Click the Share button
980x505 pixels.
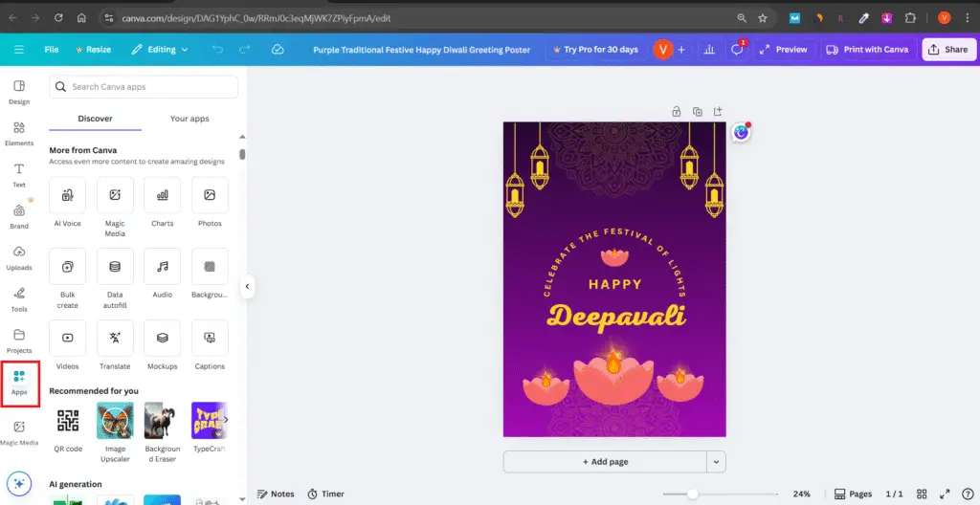pyautogui.click(x=948, y=50)
